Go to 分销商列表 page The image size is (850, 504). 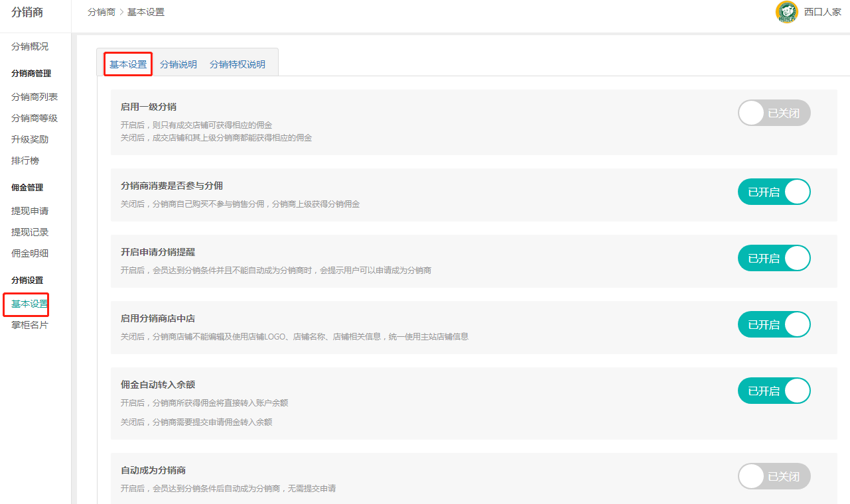(35, 97)
